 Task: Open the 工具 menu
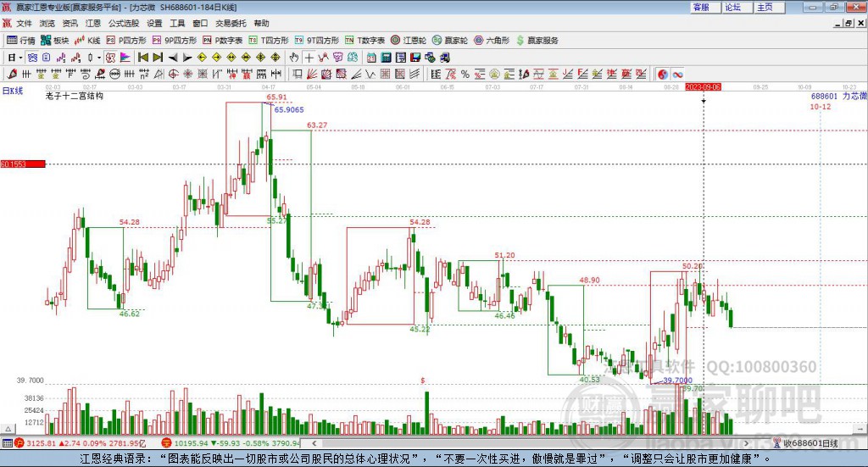click(x=177, y=23)
